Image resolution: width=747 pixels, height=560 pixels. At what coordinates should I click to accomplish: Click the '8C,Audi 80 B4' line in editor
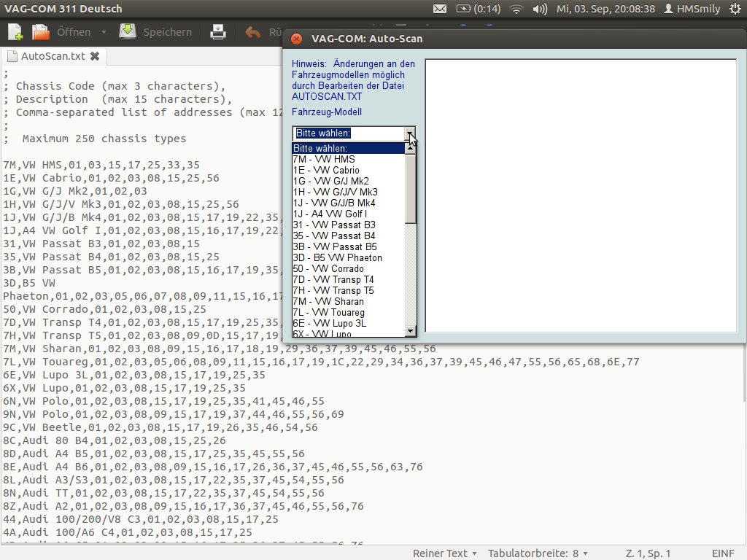coord(115,441)
